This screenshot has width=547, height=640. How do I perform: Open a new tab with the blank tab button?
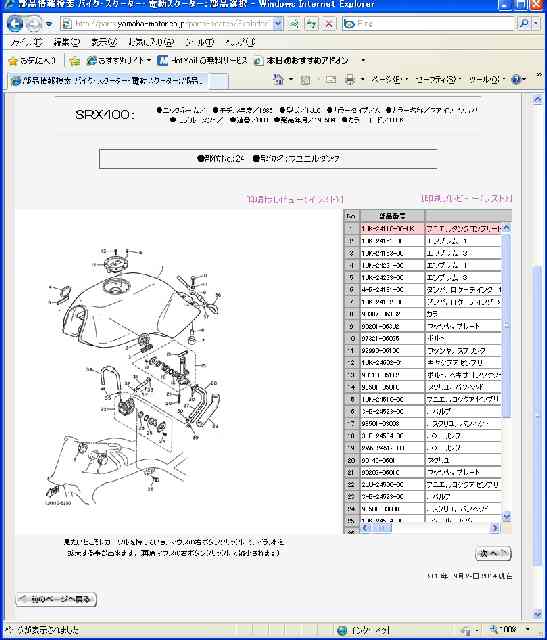click(220, 81)
